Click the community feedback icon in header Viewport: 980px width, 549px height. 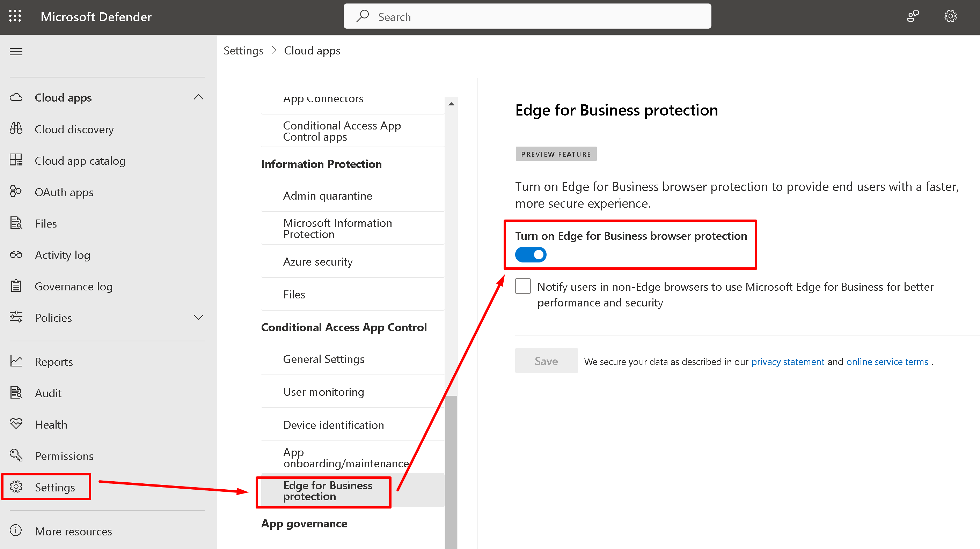click(x=913, y=16)
